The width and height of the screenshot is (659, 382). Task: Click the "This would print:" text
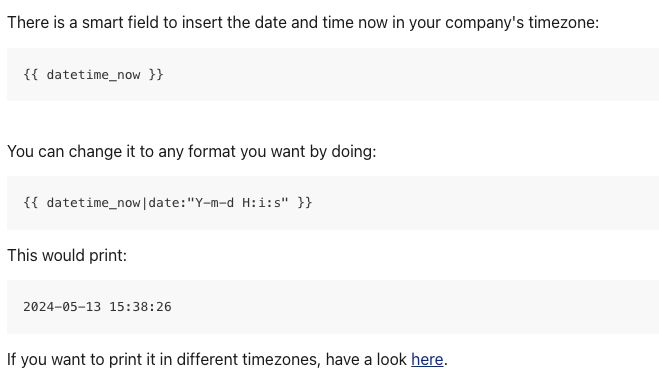(x=67, y=256)
